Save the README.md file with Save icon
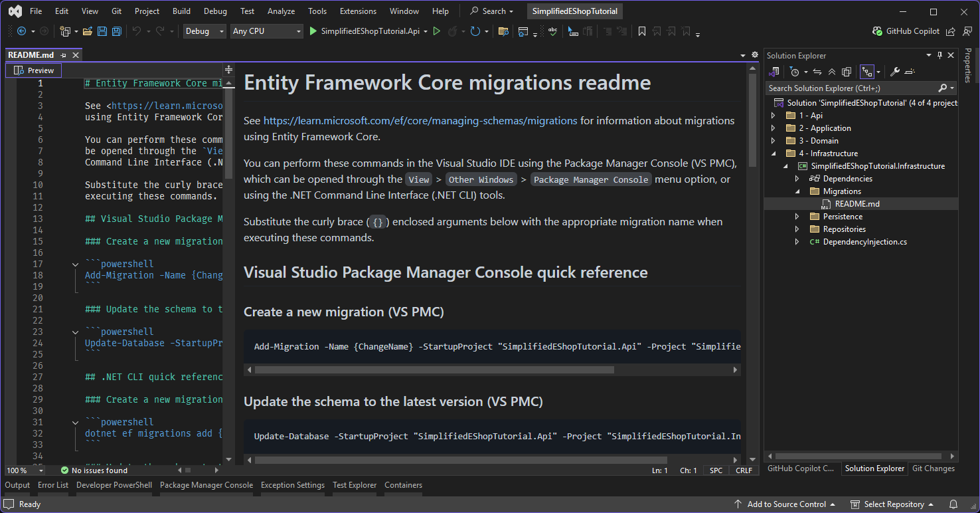The height and width of the screenshot is (513, 980). [x=102, y=31]
